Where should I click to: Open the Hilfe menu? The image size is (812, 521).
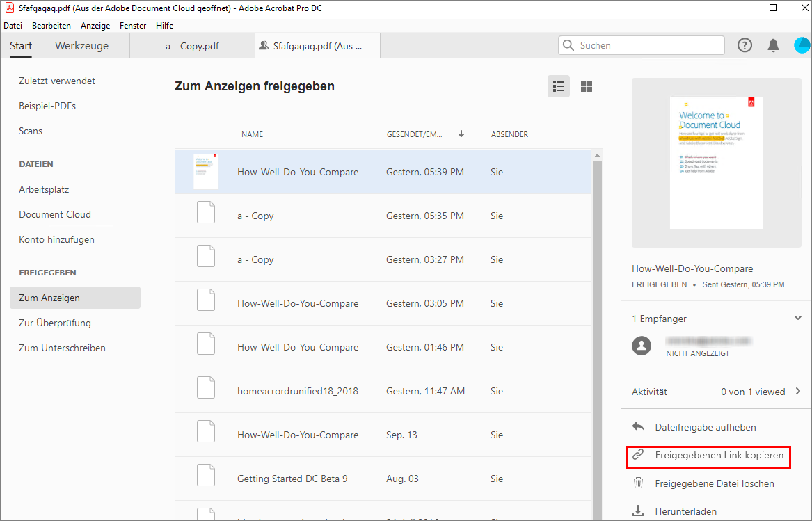pos(165,25)
